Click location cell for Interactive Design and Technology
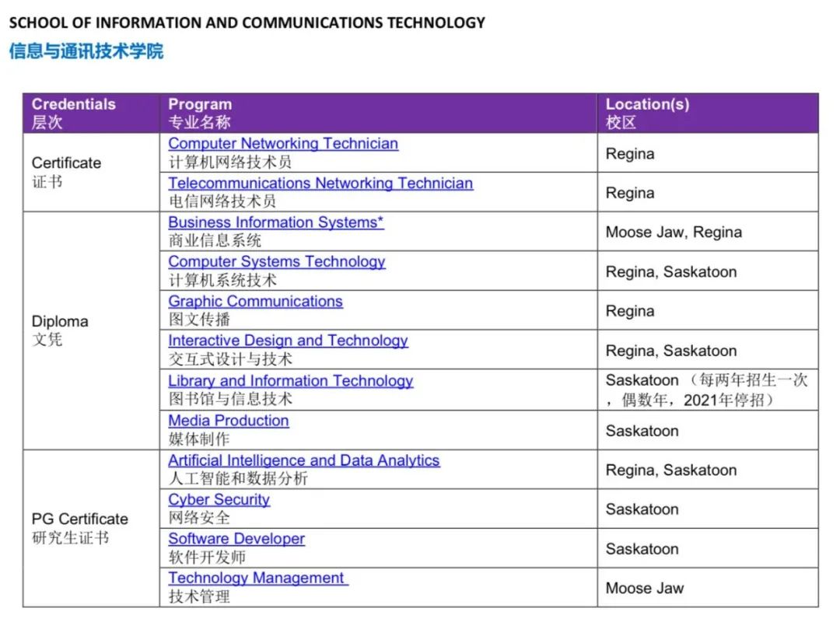This screenshot has width=840, height=629. [708, 350]
